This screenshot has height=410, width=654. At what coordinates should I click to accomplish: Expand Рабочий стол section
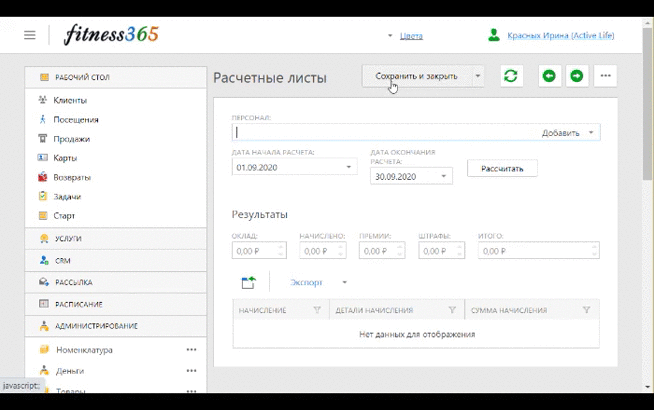[x=116, y=77]
